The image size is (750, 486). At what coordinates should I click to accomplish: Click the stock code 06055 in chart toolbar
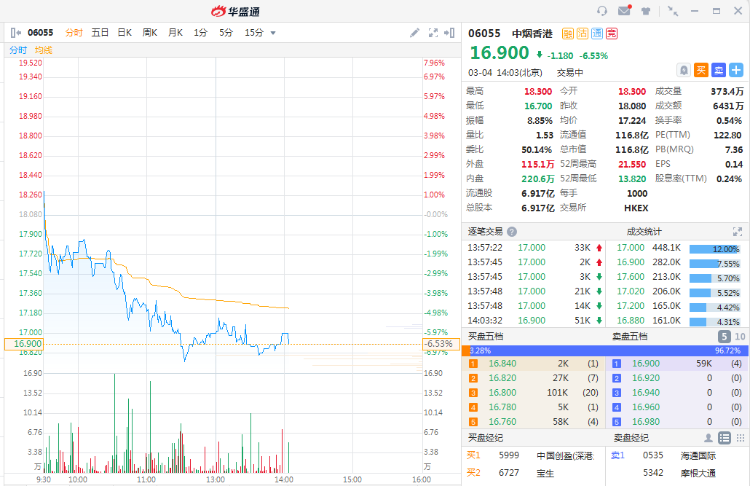(x=40, y=33)
